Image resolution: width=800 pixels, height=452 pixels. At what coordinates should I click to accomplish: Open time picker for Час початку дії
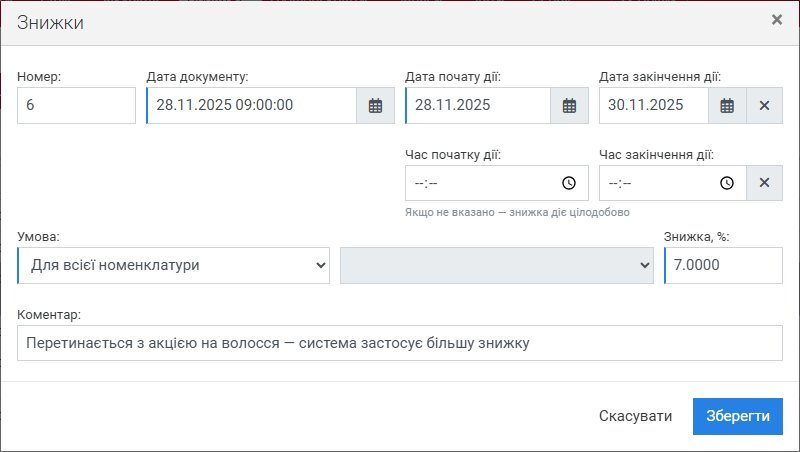(x=569, y=183)
